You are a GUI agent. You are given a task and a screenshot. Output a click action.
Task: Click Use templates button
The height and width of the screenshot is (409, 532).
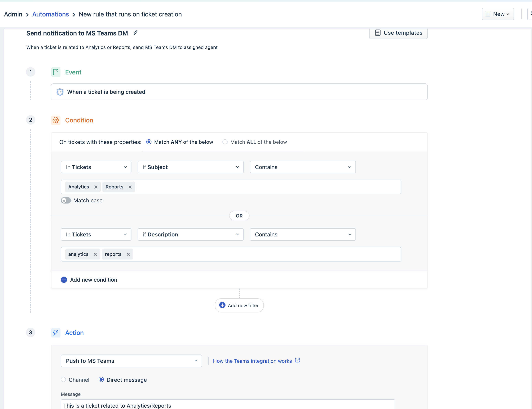pos(398,33)
